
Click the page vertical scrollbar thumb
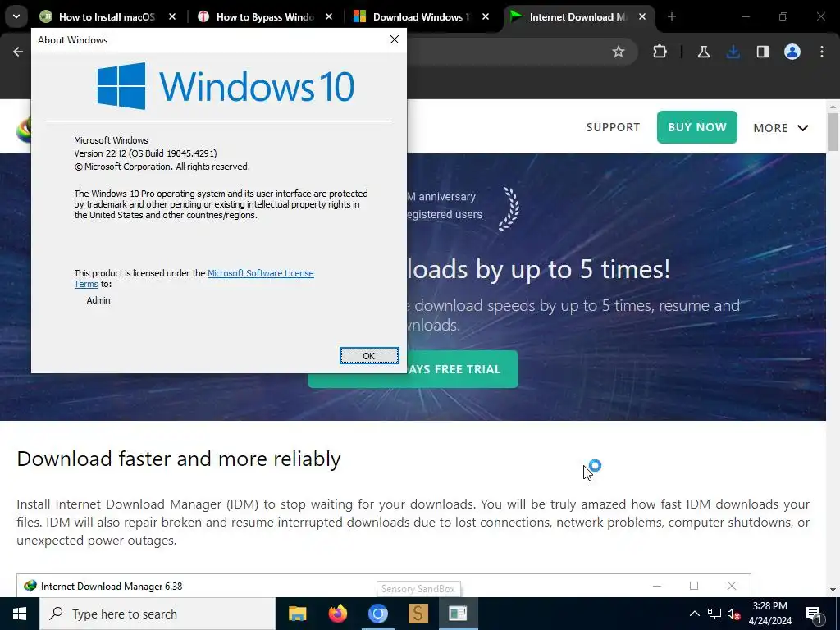[x=833, y=132]
